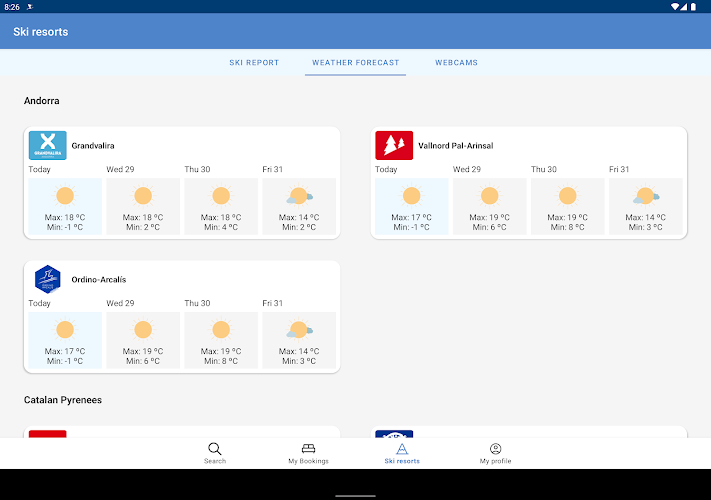Click the Android home gesture bar

tap(355, 494)
